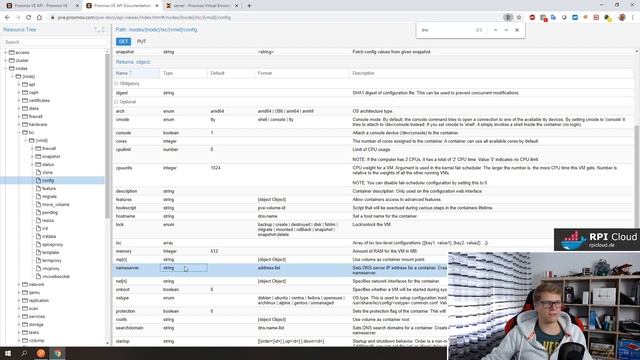Open Windows taskbar search
This screenshot has width=640, height=360.
[24, 353]
